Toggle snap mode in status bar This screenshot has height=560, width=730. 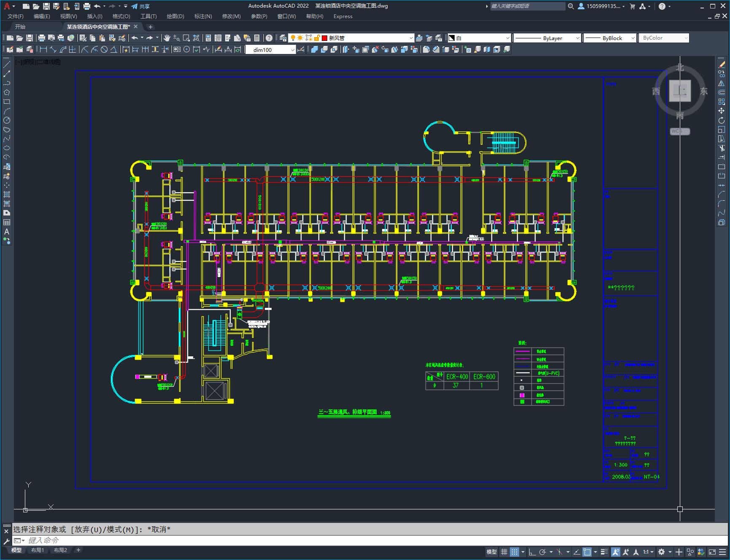(514, 552)
